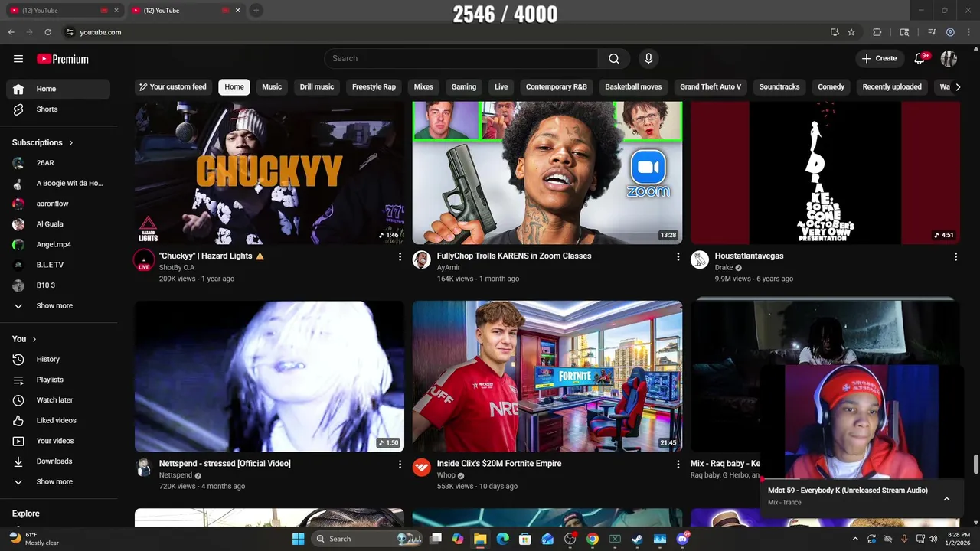
Task: Select the Music category chip
Action: click(272, 87)
